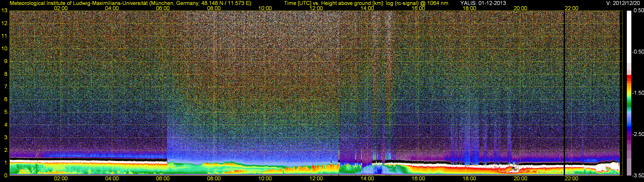Click the red band of the colorbar
This screenshot has width=644, height=182.
point(629,78)
